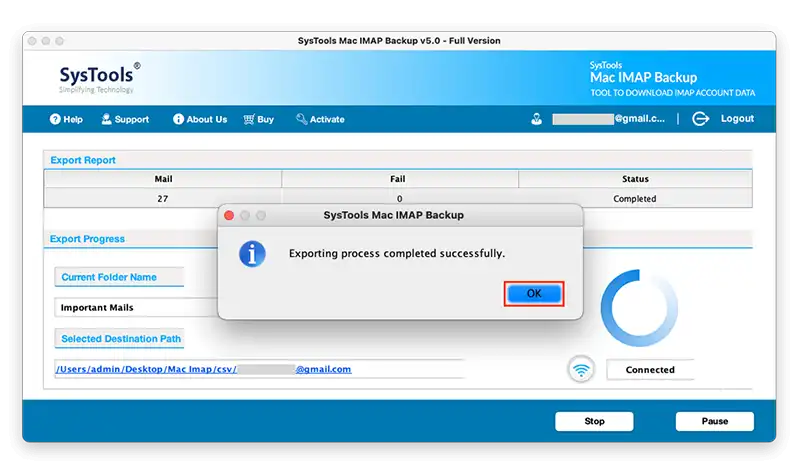This screenshot has width=800, height=470.
Task: Close the main SysTools window
Action: [32, 41]
